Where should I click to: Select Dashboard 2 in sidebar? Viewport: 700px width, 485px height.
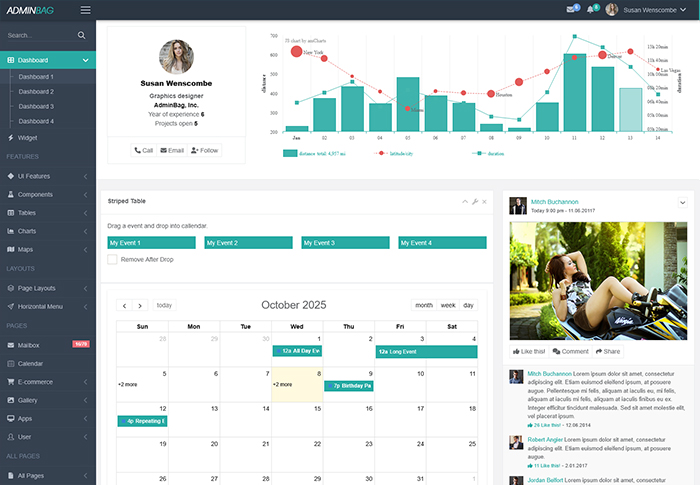[x=36, y=92]
